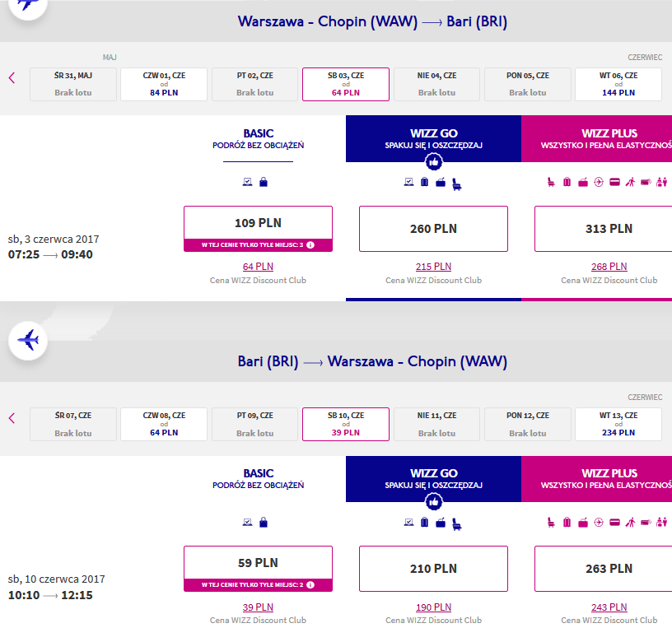Click the thumbs-up badge on return WIZZ GO
The image size is (672, 628).
pyautogui.click(x=434, y=501)
